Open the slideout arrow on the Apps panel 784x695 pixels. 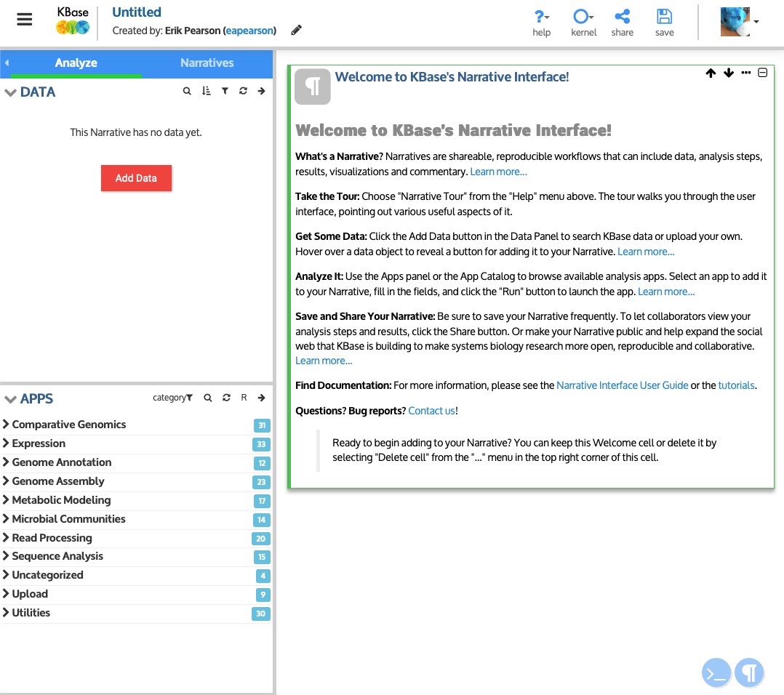coord(261,398)
